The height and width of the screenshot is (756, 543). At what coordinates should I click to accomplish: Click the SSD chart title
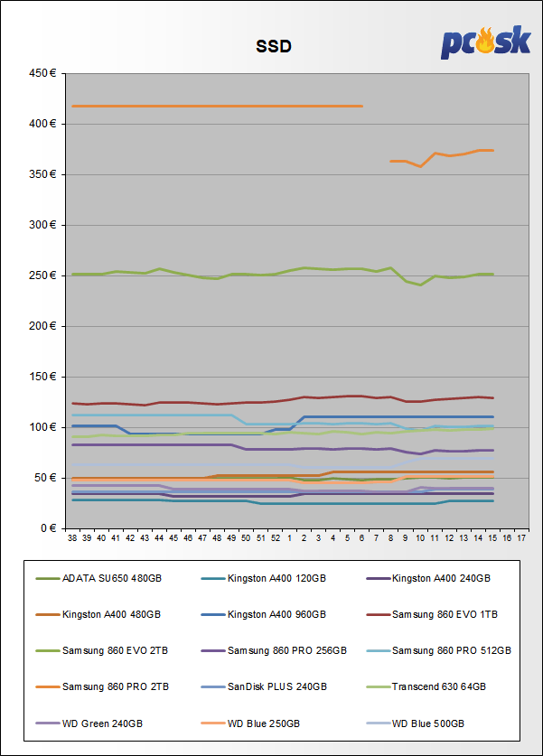coord(274,47)
